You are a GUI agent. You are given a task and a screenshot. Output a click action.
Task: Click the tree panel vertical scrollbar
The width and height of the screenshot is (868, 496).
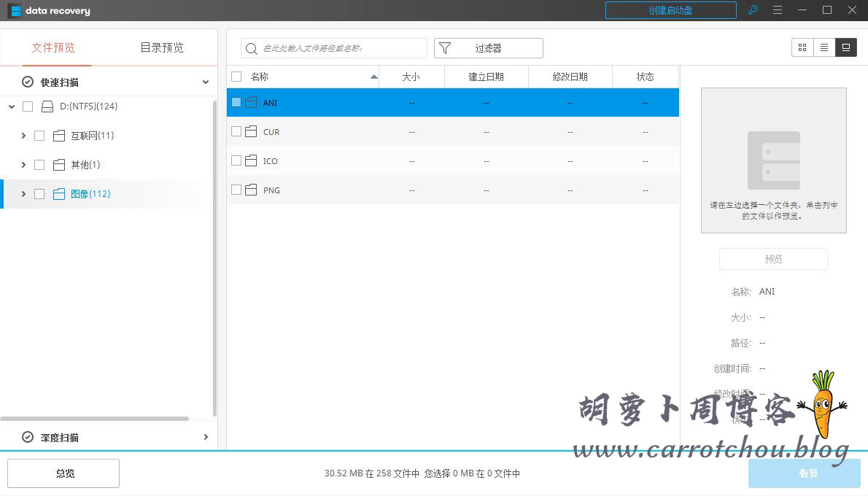214,257
